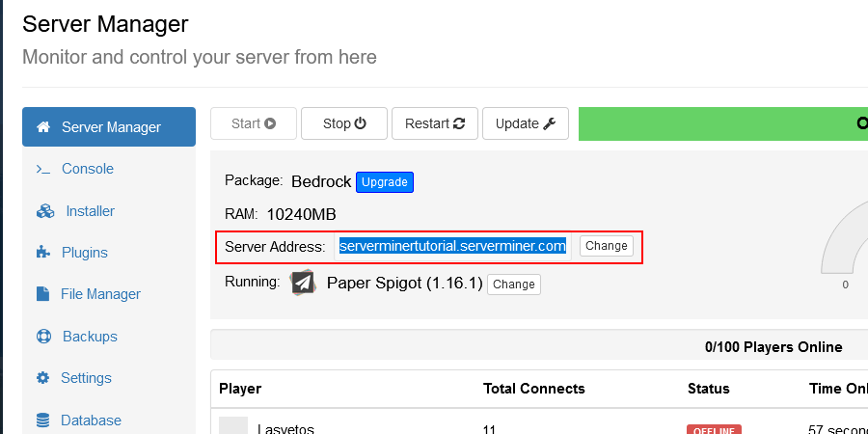Change the running Paper Spigot version
This screenshot has height=434, width=868.
click(x=514, y=284)
